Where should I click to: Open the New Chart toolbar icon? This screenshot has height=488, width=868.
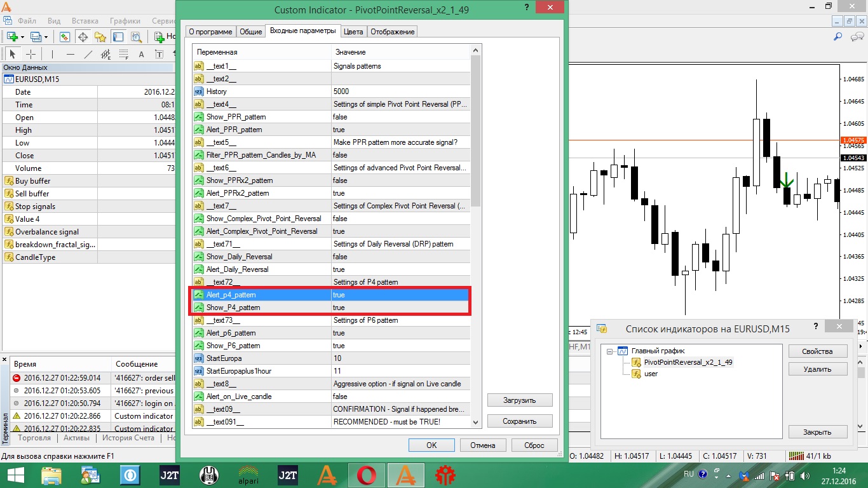pyautogui.click(x=11, y=37)
